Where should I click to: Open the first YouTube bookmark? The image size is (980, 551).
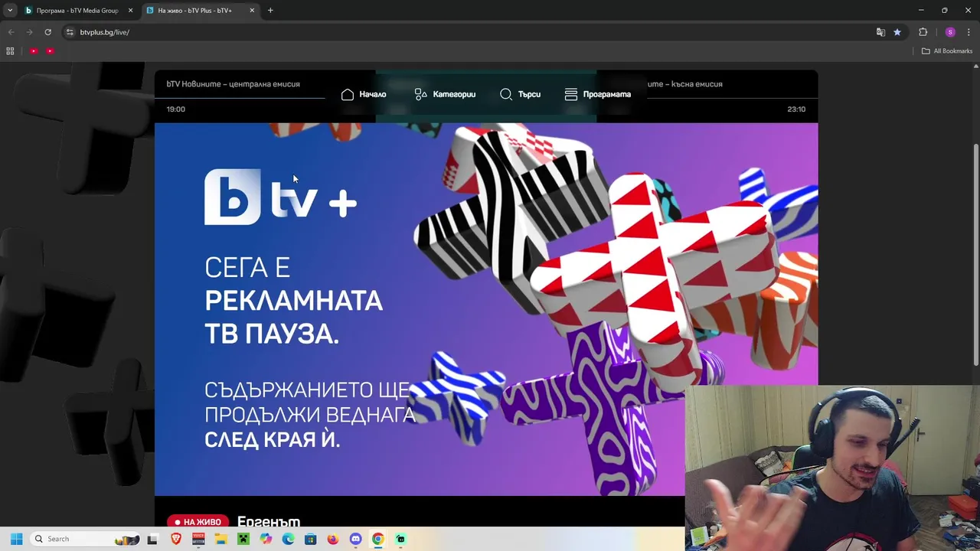34,51
